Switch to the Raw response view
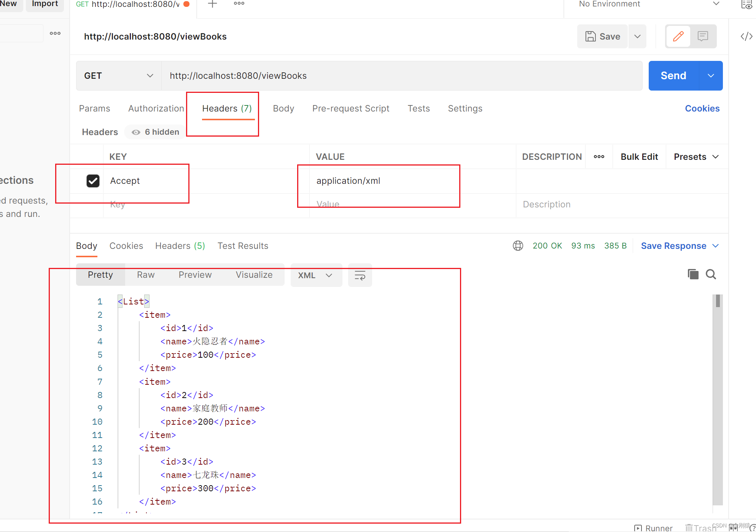 145,274
